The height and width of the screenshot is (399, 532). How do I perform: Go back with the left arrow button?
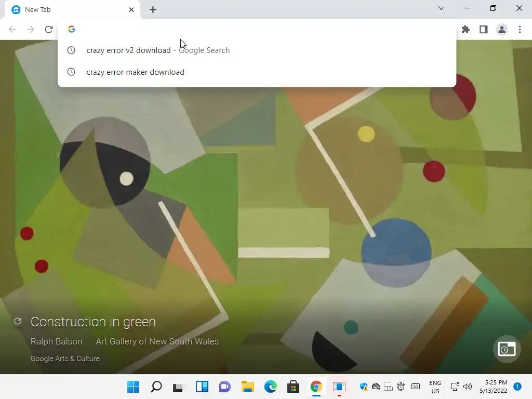[12, 30]
